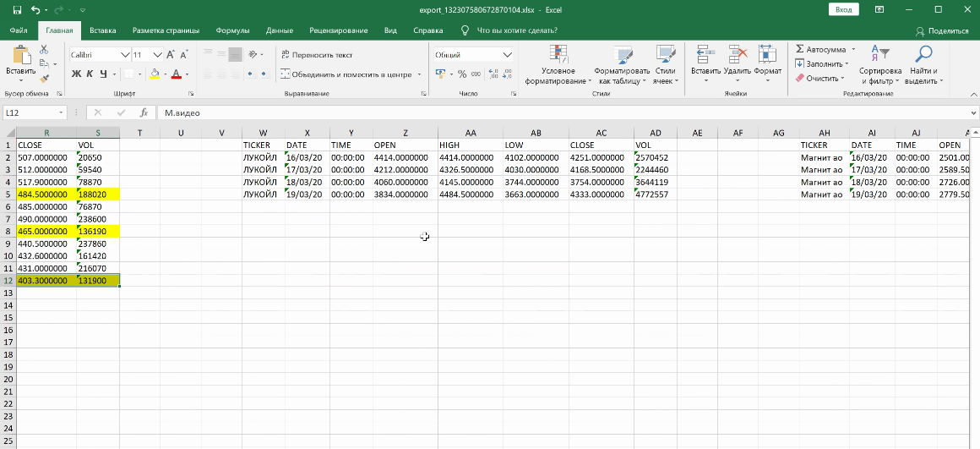The height and width of the screenshot is (449, 980).
Task: Toggle bold Ж formatting
Action: (76, 74)
